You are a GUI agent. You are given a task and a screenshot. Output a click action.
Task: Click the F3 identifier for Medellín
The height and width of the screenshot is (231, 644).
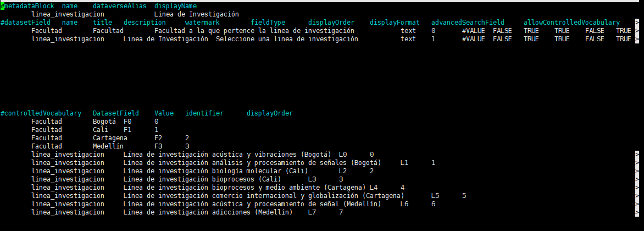[158, 146]
